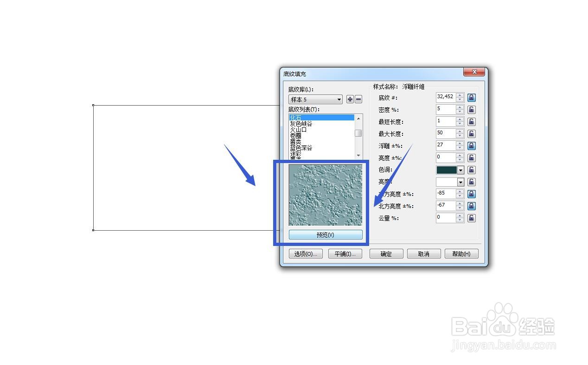Increase 密度 % with its up spinner
Image resolution: width=588 pixels, height=365 pixels.
click(x=460, y=107)
